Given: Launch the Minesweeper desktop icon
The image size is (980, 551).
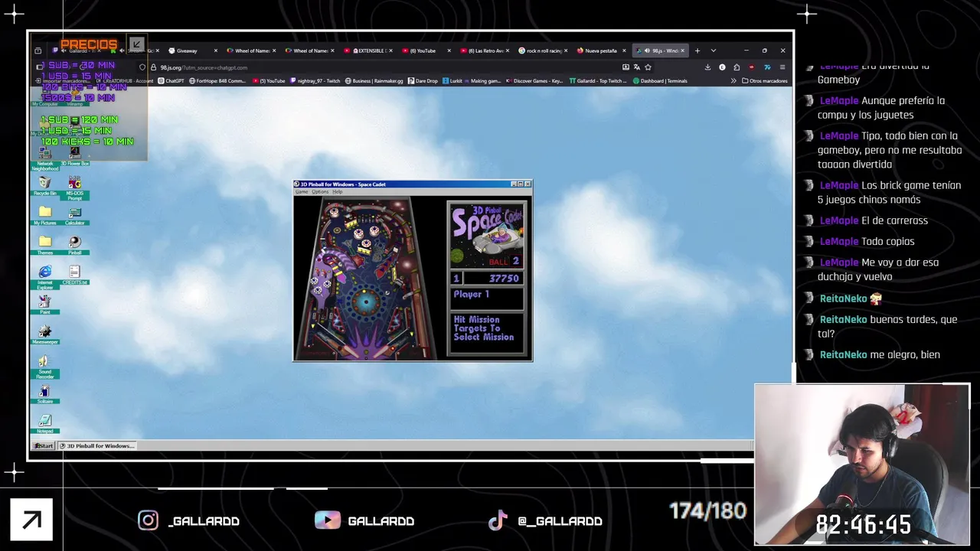Looking at the screenshot, I should click(x=45, y=334).
